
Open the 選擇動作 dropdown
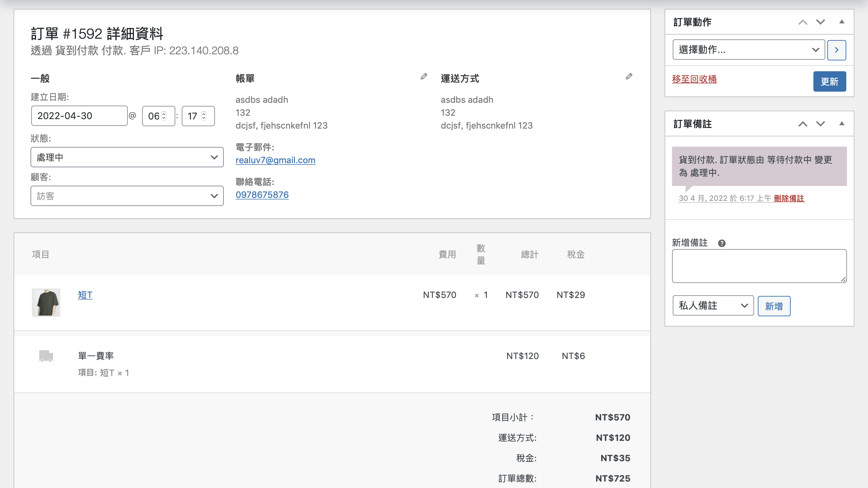748,50
